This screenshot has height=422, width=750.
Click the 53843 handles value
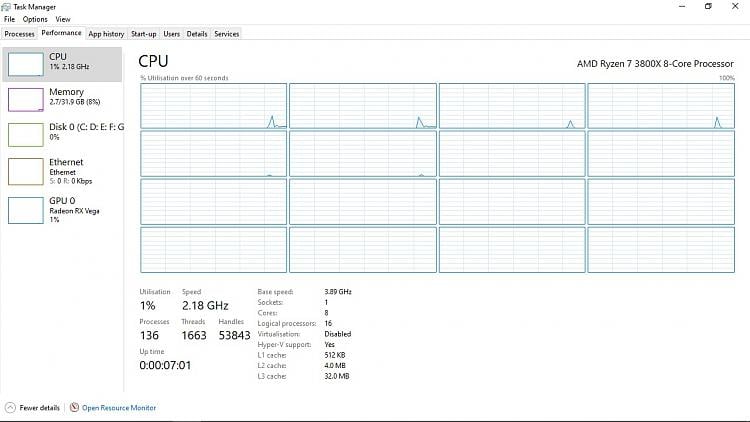(234, 335)
